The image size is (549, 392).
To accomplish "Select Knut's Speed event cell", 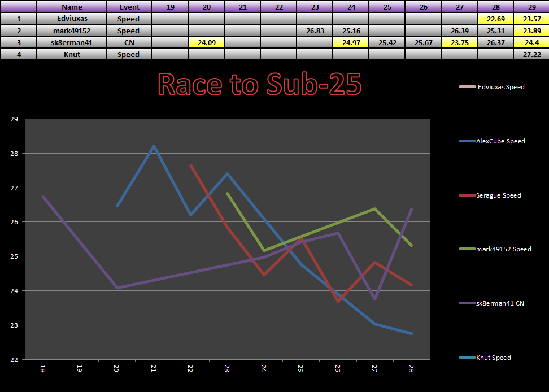I will [x=129, y=54].
